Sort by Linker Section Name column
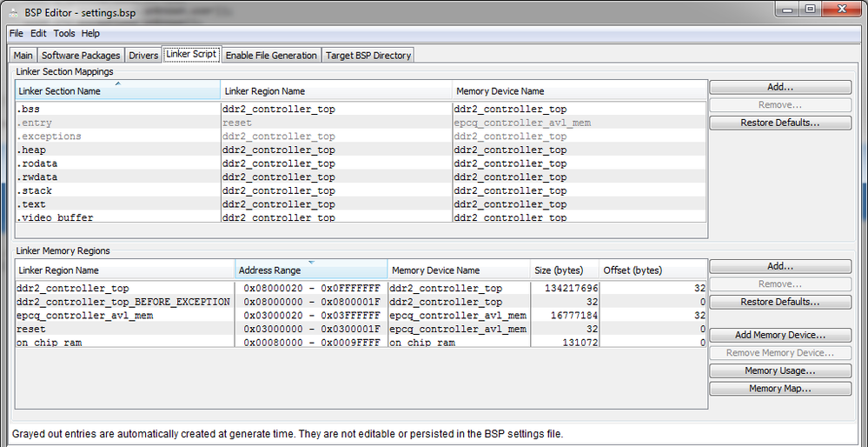Image resolution: width=868 pixels, height=447 pixels. pos(116,91)
